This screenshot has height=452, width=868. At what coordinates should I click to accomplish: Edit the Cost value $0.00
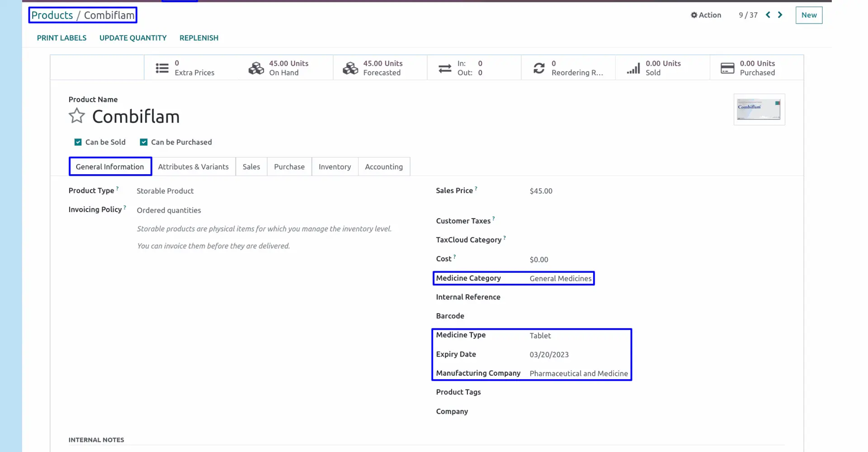coord(539,260)
